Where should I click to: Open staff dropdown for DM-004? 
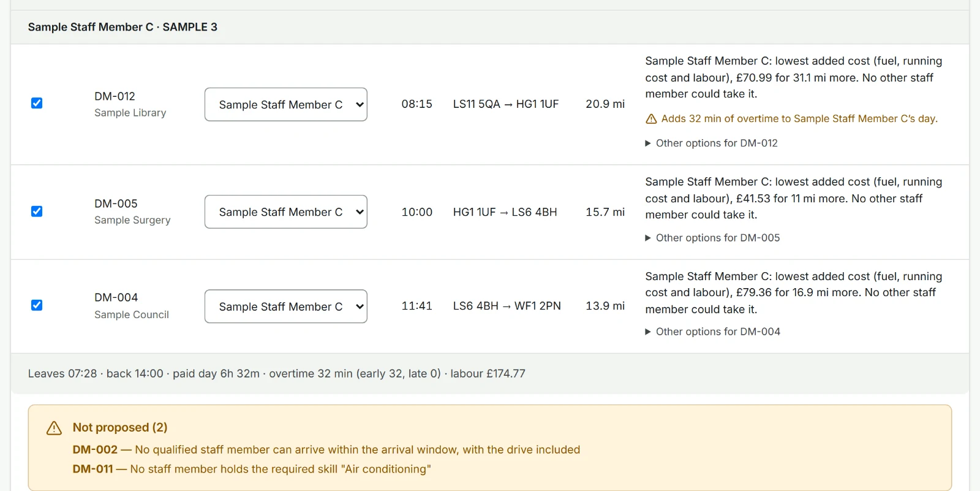point(286,306)
